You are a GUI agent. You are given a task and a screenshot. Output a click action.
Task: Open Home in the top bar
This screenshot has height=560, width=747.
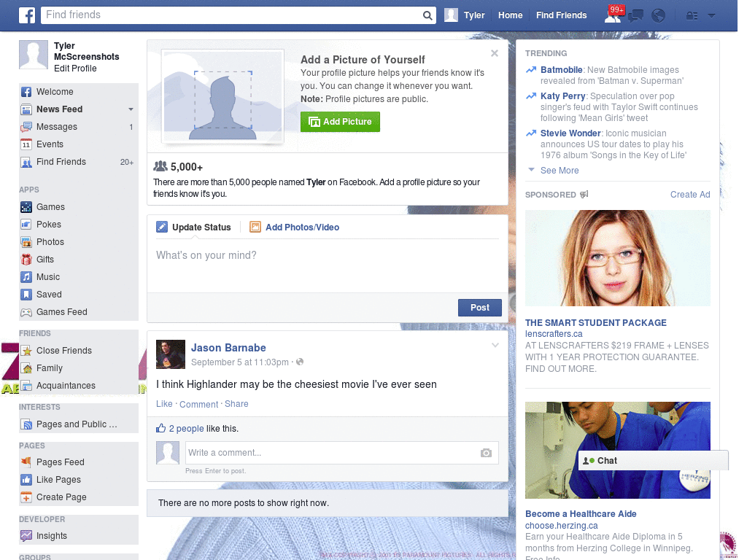pos(510,15)
